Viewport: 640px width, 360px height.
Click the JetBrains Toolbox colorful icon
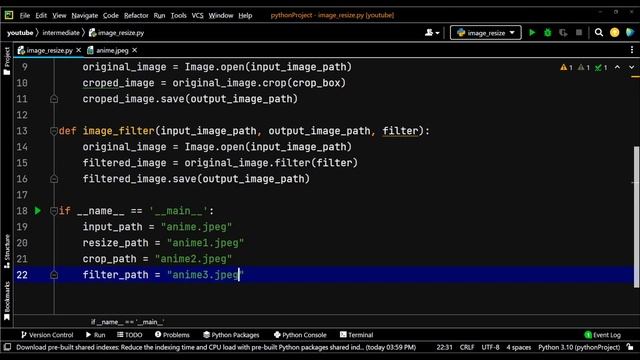click(630, 33)
